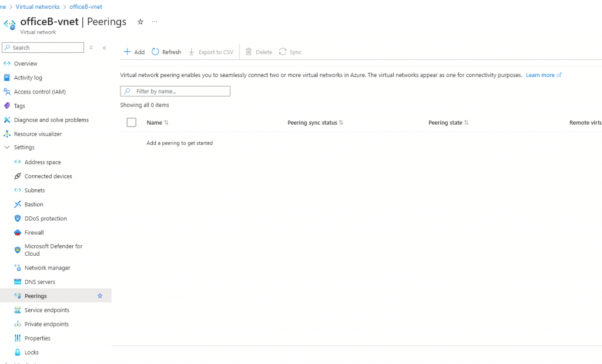Favorite the officeB-vnet resource with the star
Image resolution: width=602 pixels, height=364 pixels.
(140, 22)
